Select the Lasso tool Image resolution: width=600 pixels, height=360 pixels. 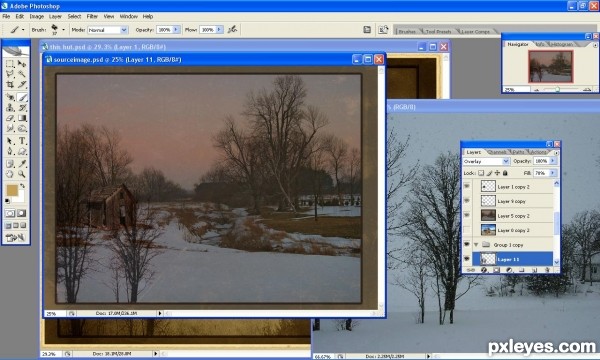(10, 73)
